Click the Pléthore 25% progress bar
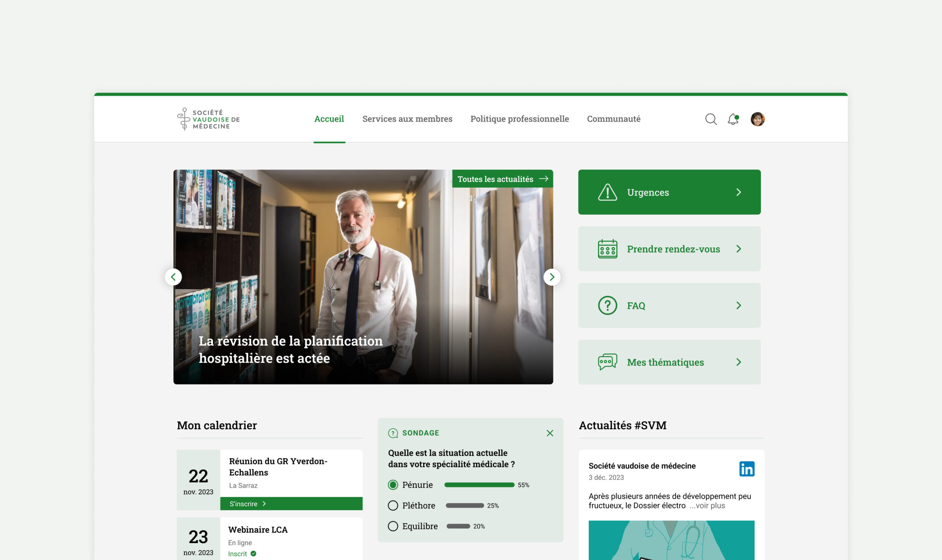 [464, 505]
